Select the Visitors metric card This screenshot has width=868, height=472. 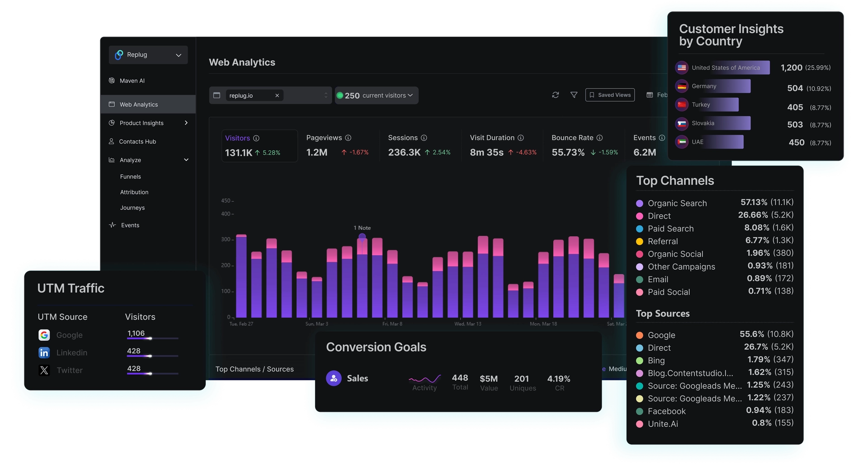(259, 146)
